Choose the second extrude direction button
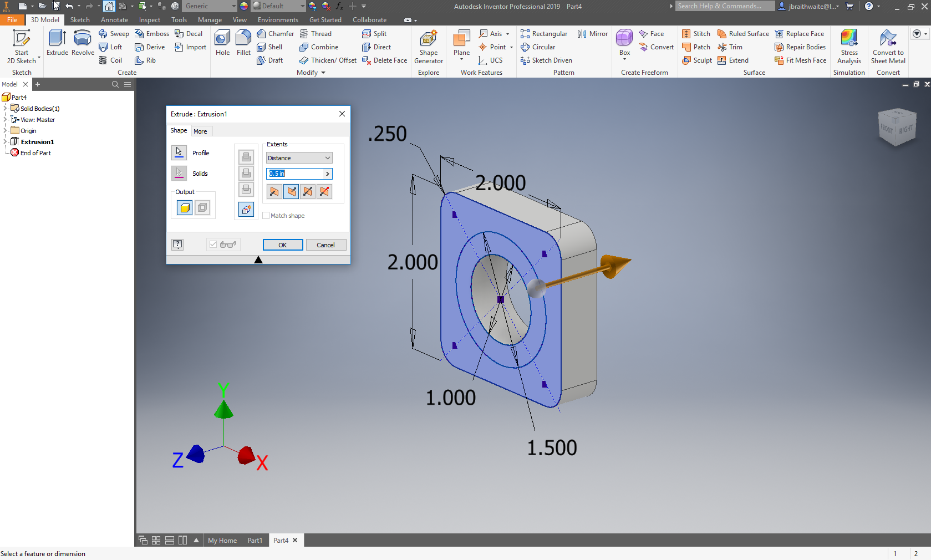 291,192
